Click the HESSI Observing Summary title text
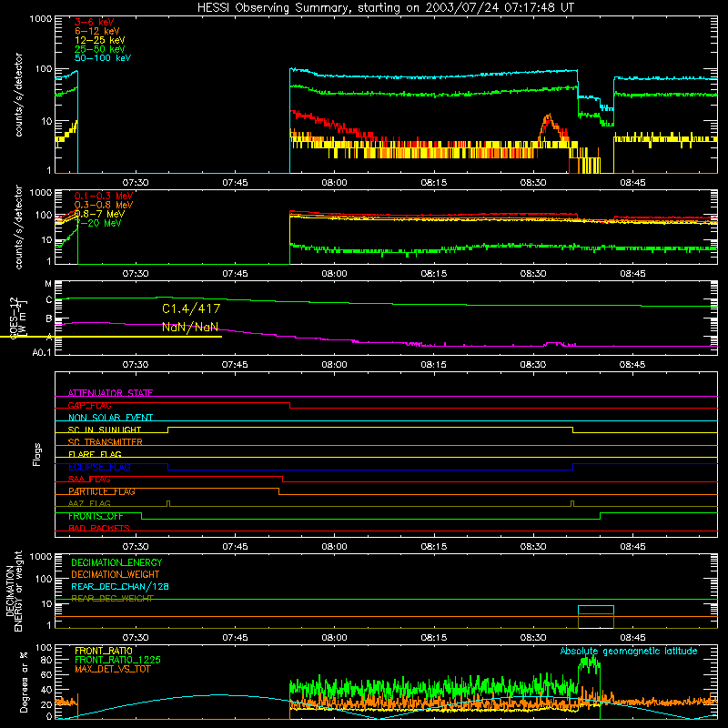The image size is (728, 728). tap(385, 8)
